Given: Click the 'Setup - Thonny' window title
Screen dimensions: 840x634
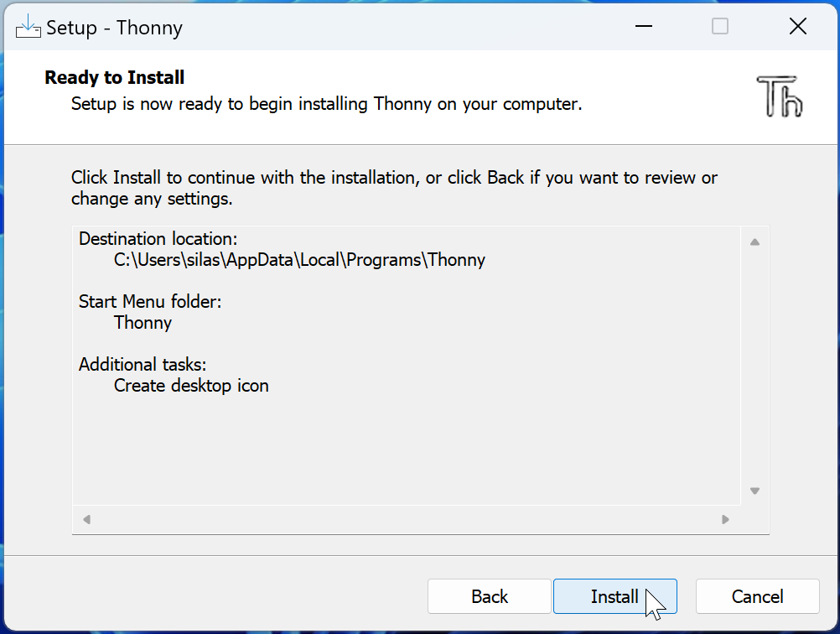Looking at the screenshot, I should (x=115, y=28).
